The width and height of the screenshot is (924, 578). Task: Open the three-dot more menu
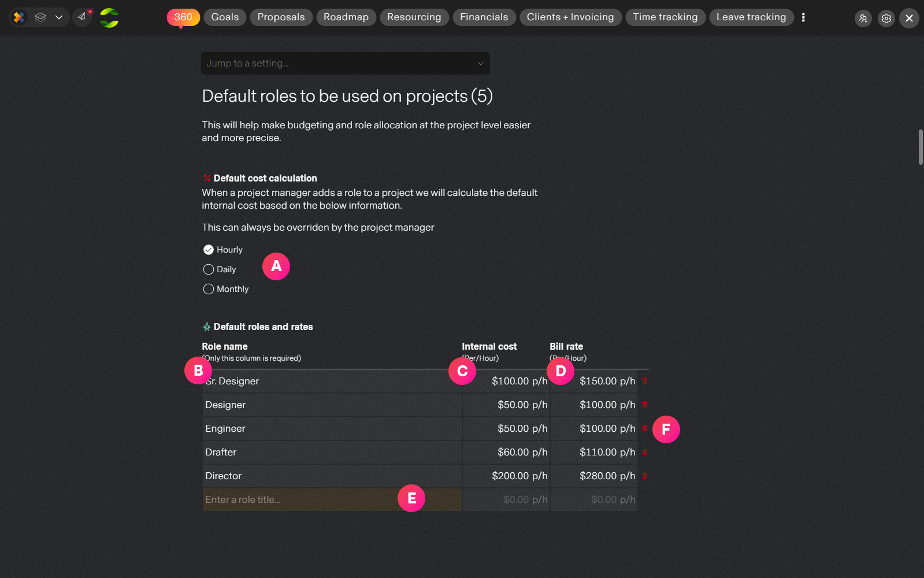pyautogui.click(x=803, y=17)
